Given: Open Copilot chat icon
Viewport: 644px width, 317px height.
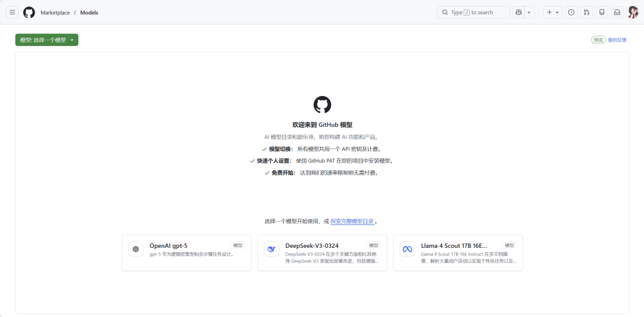Looking at the screenshot, I should (x=518, y=13).
